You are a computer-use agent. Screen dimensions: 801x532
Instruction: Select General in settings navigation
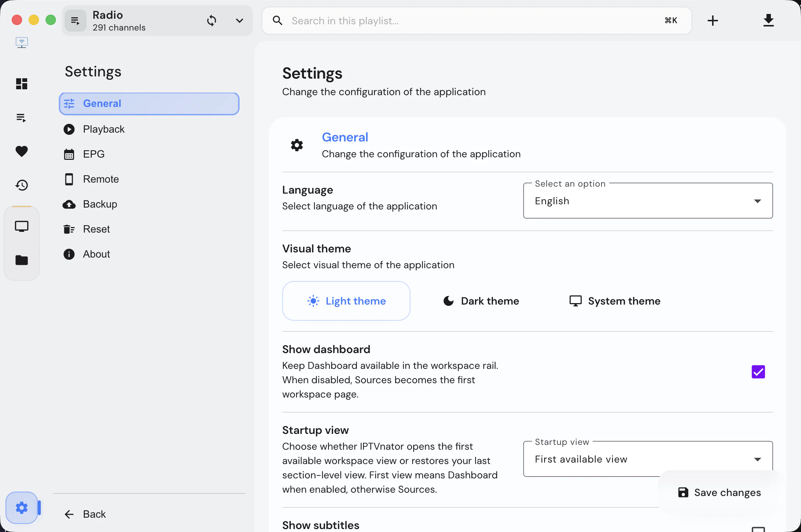[149, 104]
